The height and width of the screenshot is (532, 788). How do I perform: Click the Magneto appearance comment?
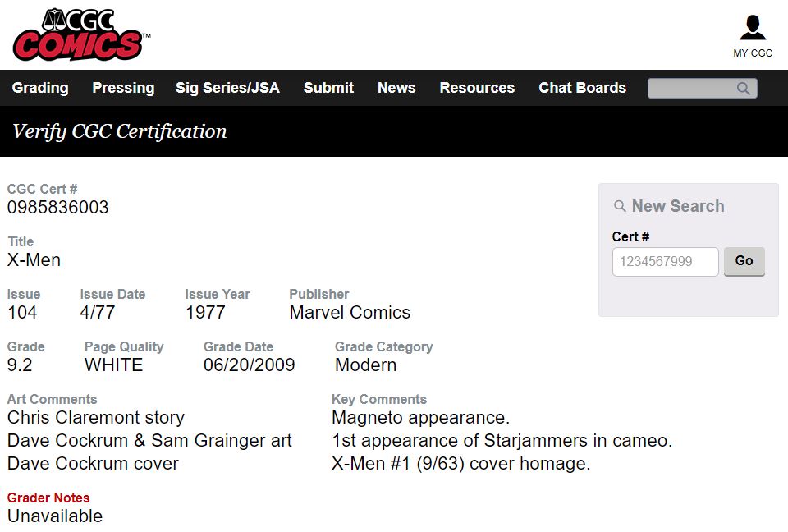click(420, 418)
